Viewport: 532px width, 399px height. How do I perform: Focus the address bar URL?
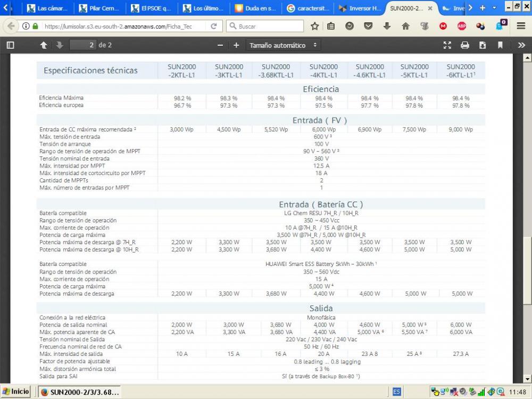118,27
